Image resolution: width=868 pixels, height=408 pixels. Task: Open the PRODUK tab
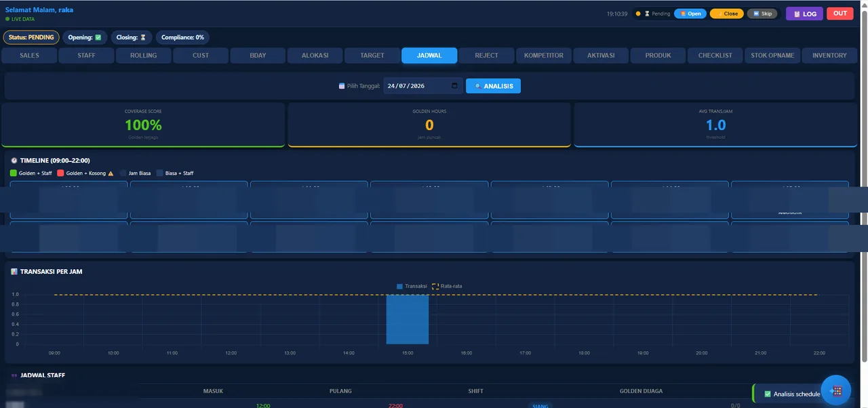658,56
